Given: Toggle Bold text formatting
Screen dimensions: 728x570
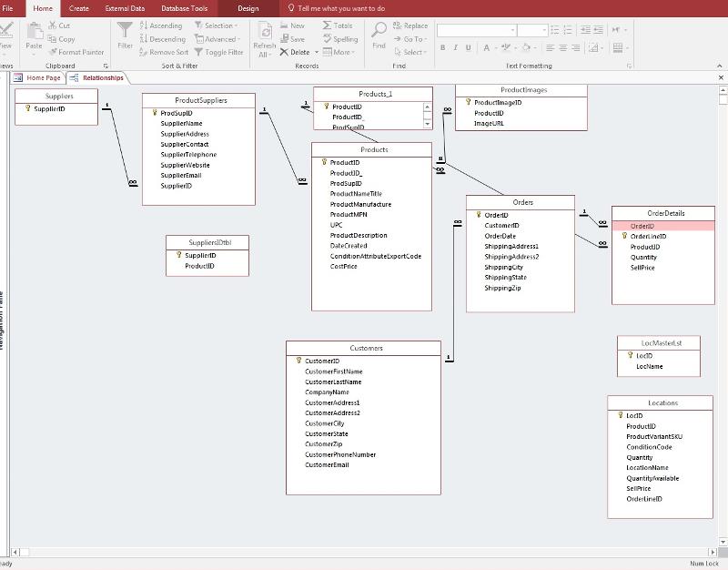Looking at the screenshot, I should point(443,48).
